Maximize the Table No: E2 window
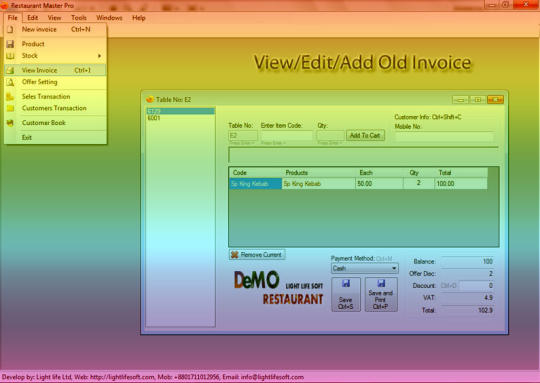Viewport: 540px width, 383px height. 478,100
